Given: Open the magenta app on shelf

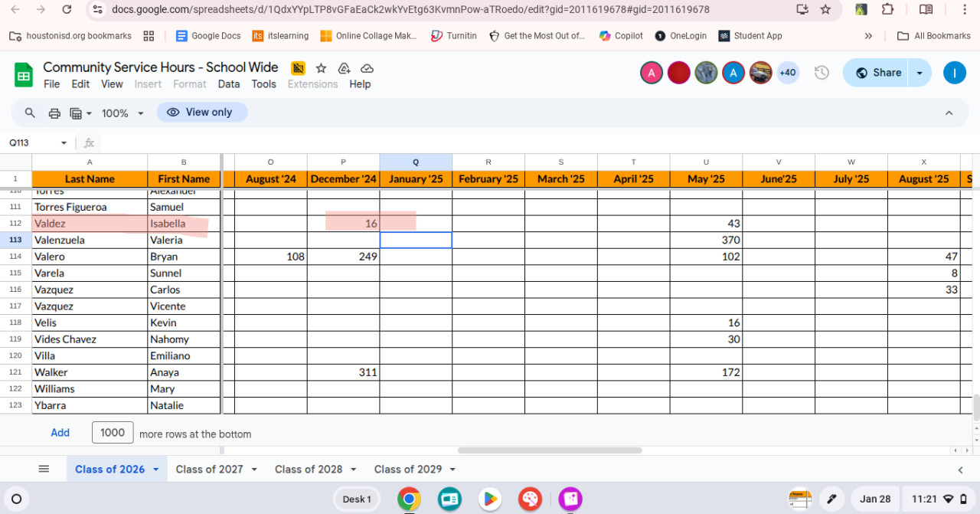Looking at the screenshot, I should (570, 499).
